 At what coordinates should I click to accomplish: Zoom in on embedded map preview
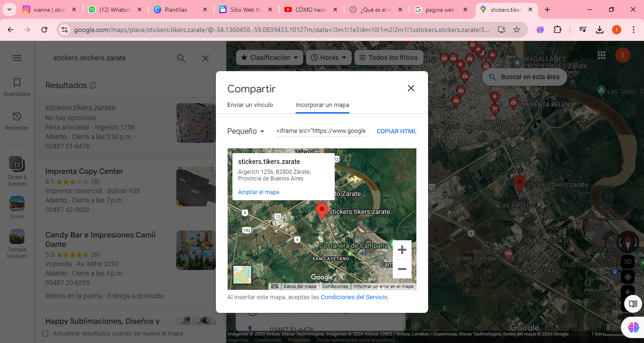click(x=402, y=250)
